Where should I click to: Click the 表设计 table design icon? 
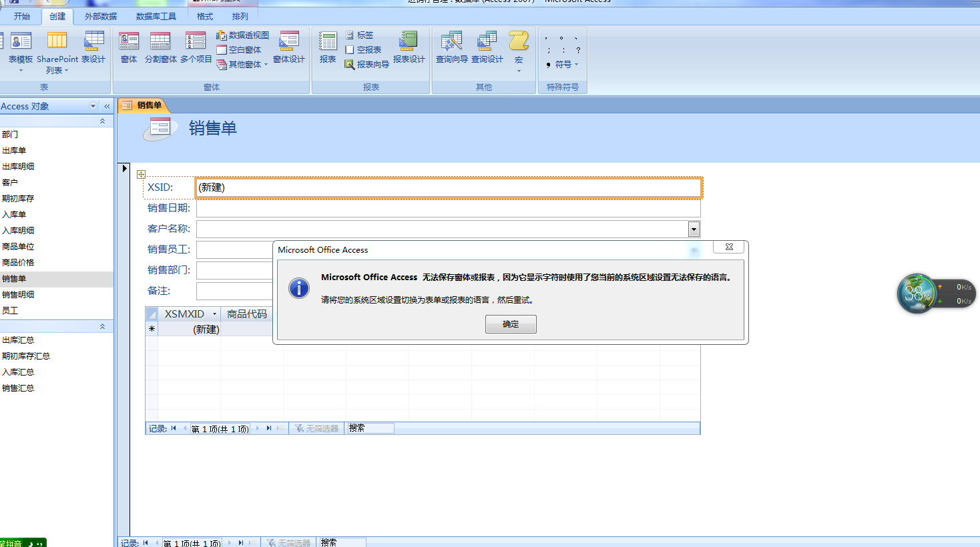click(x=93, y=47)
